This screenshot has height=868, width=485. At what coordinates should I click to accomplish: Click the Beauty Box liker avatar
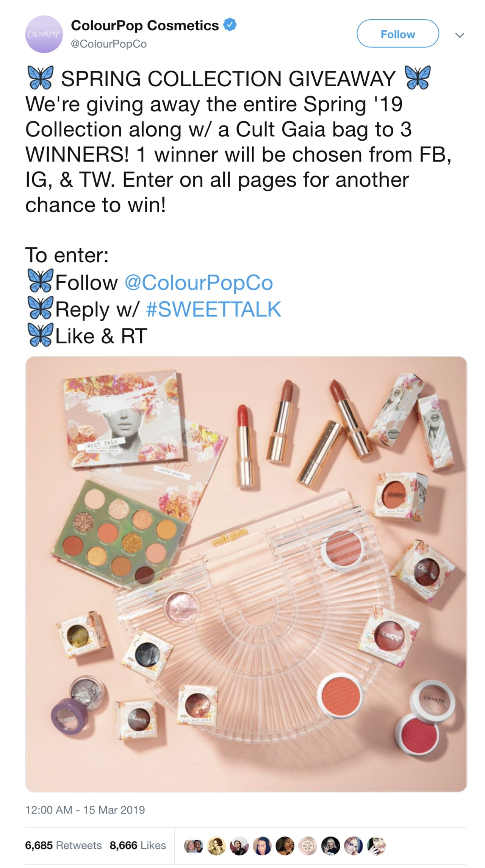pos(308,846)
